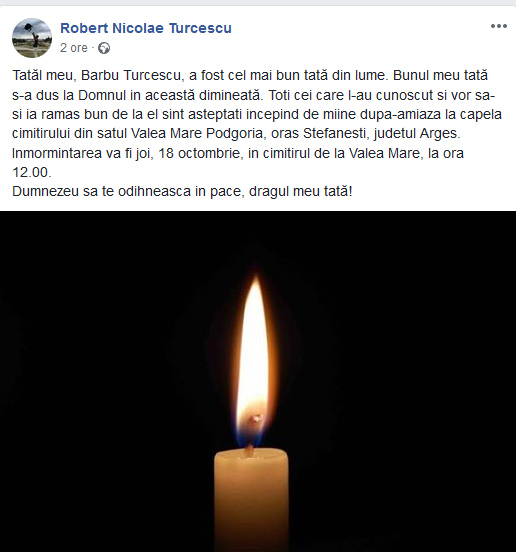Click the closing line 'Dumnezeu sa te odihneasca'
The image size is (516, 552).
(x=182, y=191)
